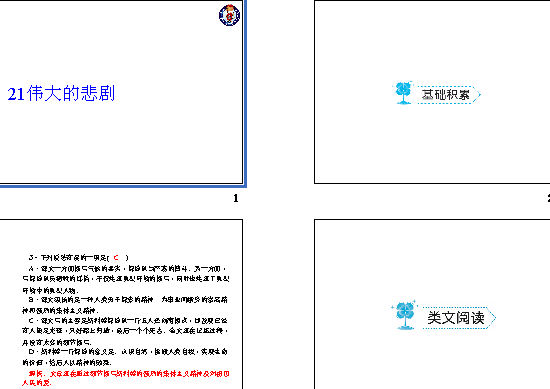Click the 美文阅读 banner label
This screenshot has width=550, height=389.
coord(456,318)
